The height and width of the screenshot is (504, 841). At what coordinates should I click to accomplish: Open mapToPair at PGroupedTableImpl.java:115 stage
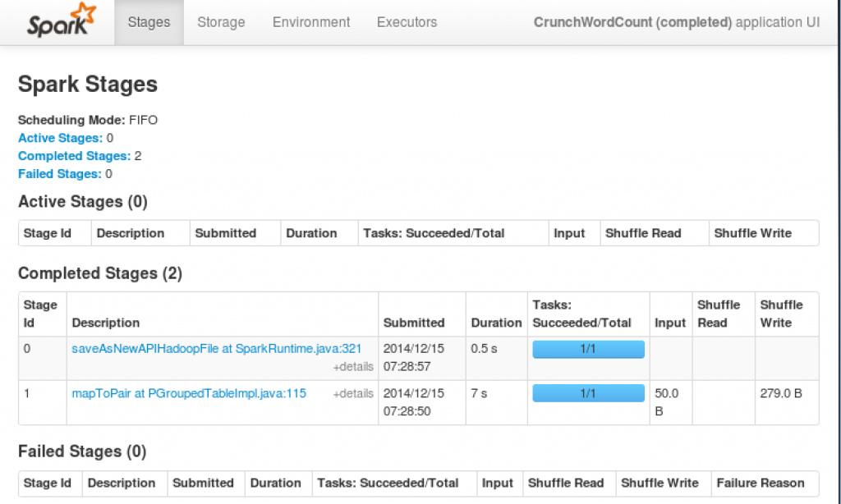click(x=189, y=393)
